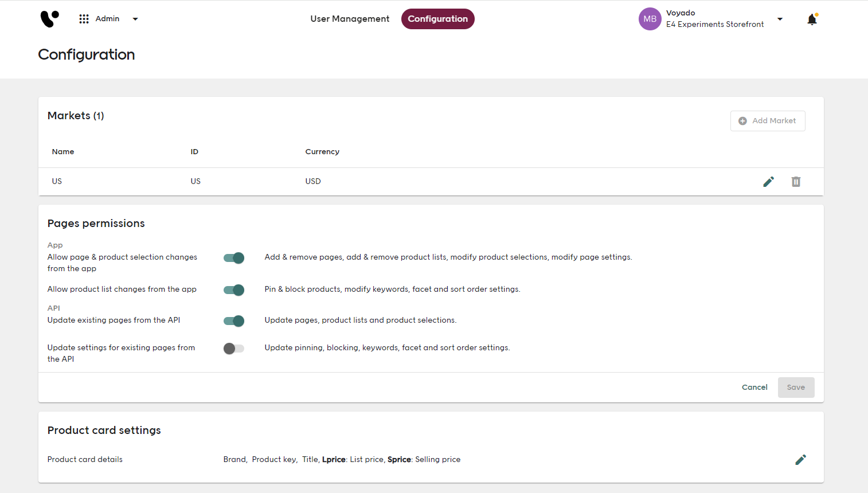Image resolution: width=868 pixels, height=493 pixels.
Task: Toggle Allow product list changes from app
Action: [234, 290]
